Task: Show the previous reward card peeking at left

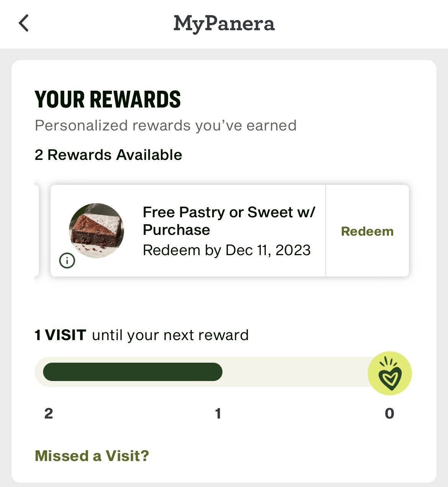Action: tap(37, 230)
